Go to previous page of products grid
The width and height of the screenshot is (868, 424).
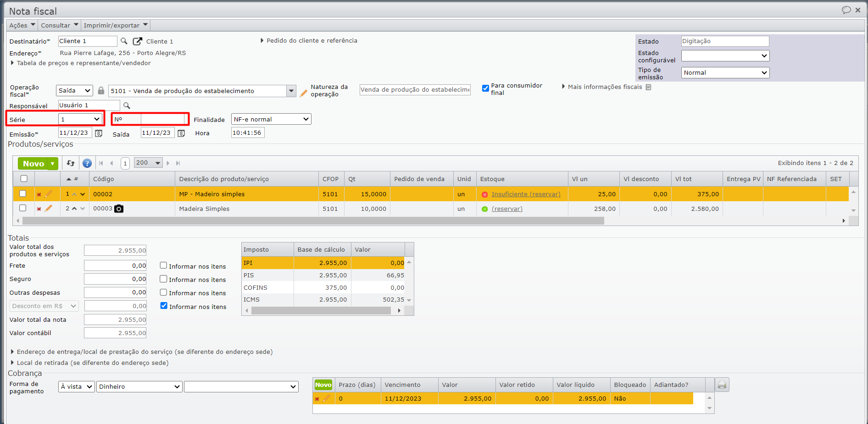point(111,163)
